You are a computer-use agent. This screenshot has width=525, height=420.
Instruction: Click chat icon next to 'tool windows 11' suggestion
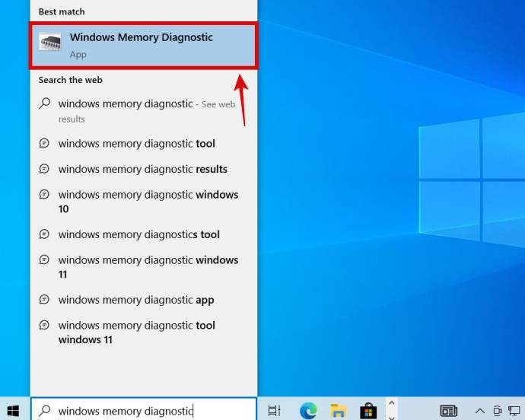[44, 325]
